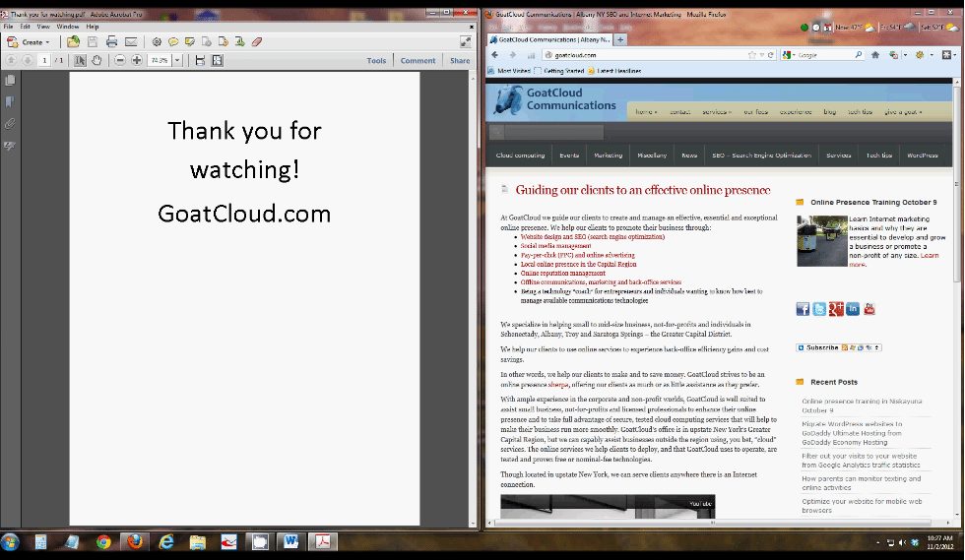Select the GoatCloud Communications browser tab
The width and height of the screenshot is (965, 560).
click(550, 39)
